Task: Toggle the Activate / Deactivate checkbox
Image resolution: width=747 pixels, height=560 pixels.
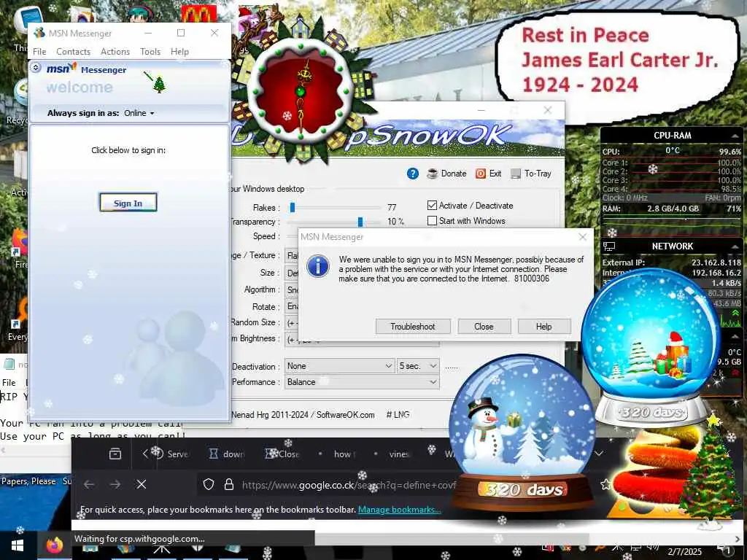Action: (x=432, y=205)
